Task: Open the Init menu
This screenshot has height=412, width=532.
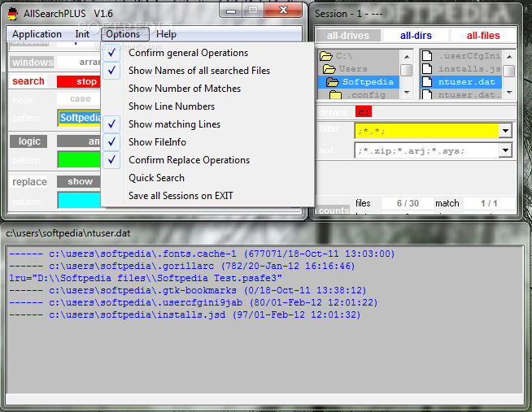Action: (x=82, y=34)
